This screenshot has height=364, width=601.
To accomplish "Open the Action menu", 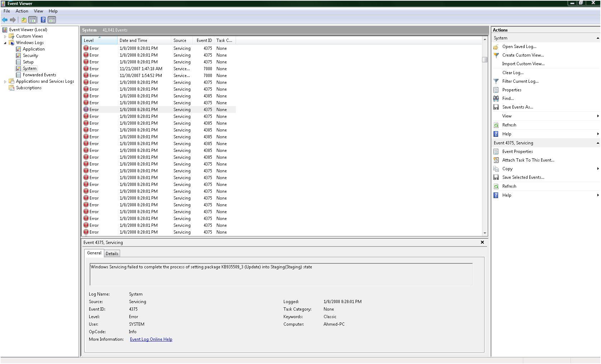I will pos(22,11).
